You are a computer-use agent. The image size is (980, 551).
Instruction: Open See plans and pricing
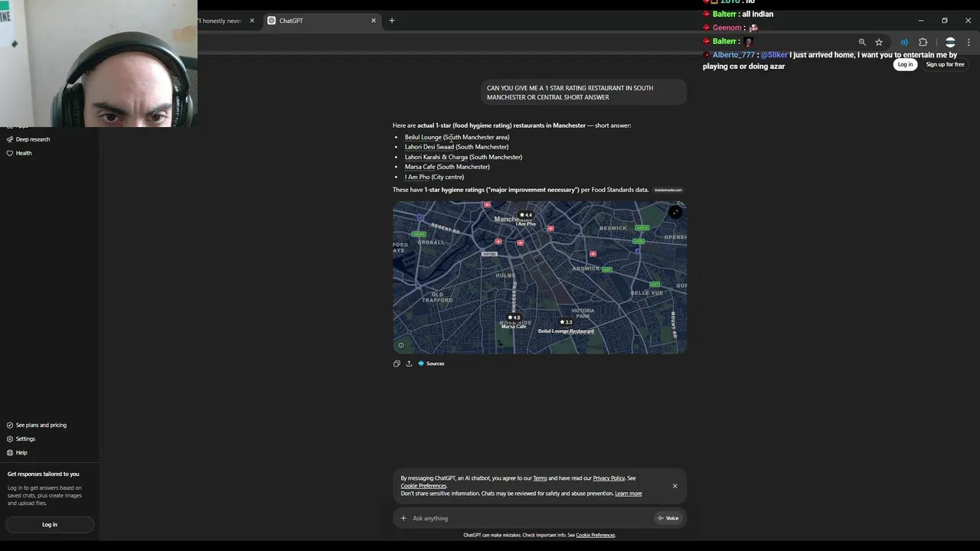click(x=36, y=425)
